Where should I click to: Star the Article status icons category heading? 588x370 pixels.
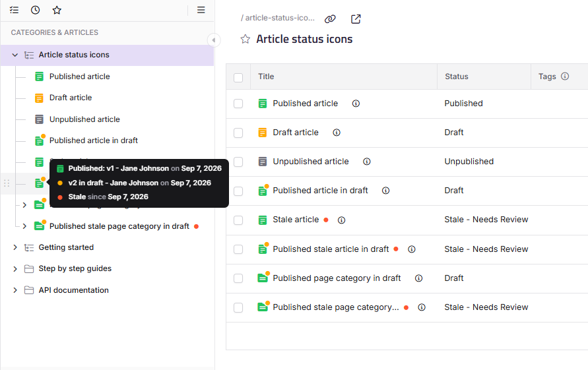(x=245, y=39)
